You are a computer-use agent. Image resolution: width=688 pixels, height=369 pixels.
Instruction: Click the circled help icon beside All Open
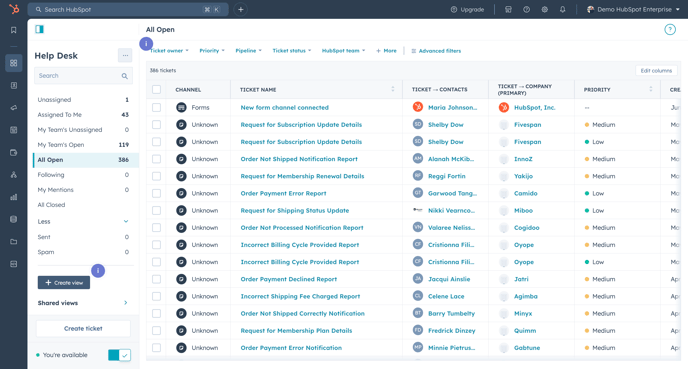670,29
